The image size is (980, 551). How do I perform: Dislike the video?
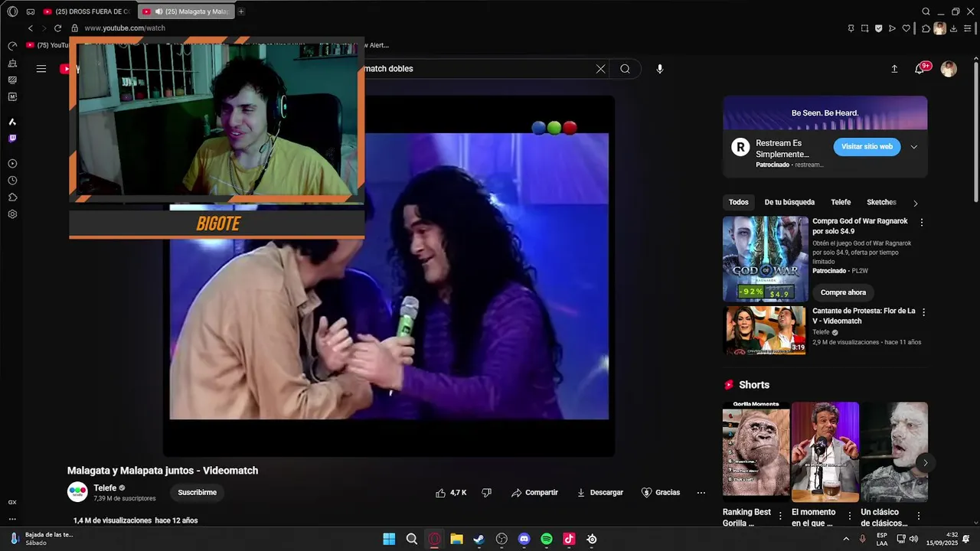tap(486, 493)
